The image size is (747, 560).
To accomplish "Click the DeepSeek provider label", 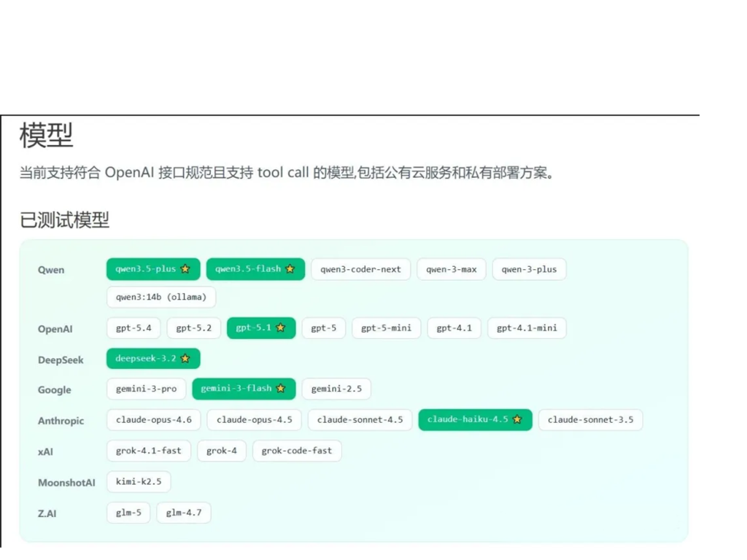I will pyautogui.click(x=61, y=359).
